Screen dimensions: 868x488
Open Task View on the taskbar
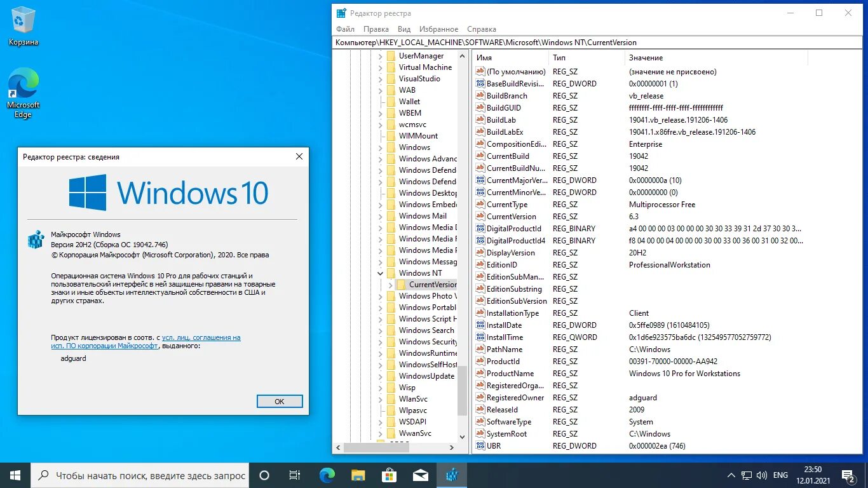point(295,475)
